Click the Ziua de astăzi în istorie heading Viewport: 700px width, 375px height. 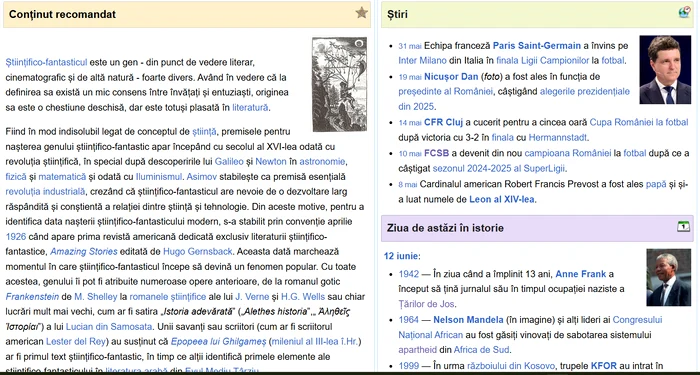coord(445,228)
